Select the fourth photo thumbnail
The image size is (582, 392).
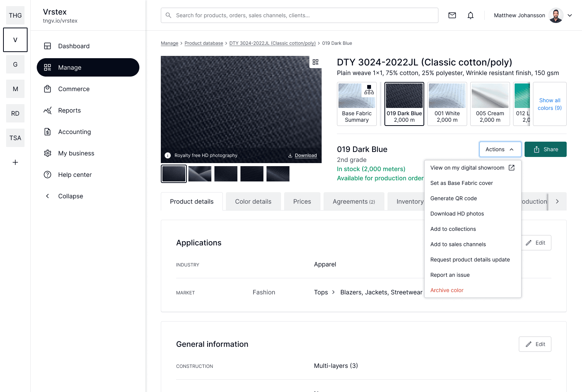[252, 174]
